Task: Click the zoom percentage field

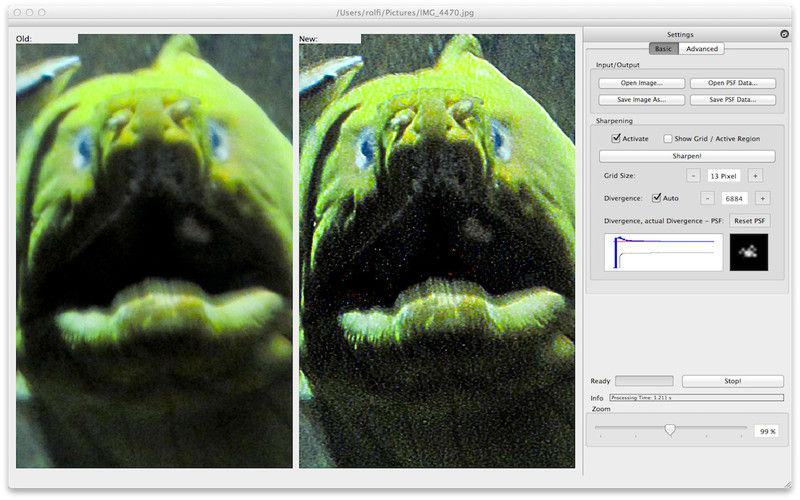Action: tap(767, 430)
